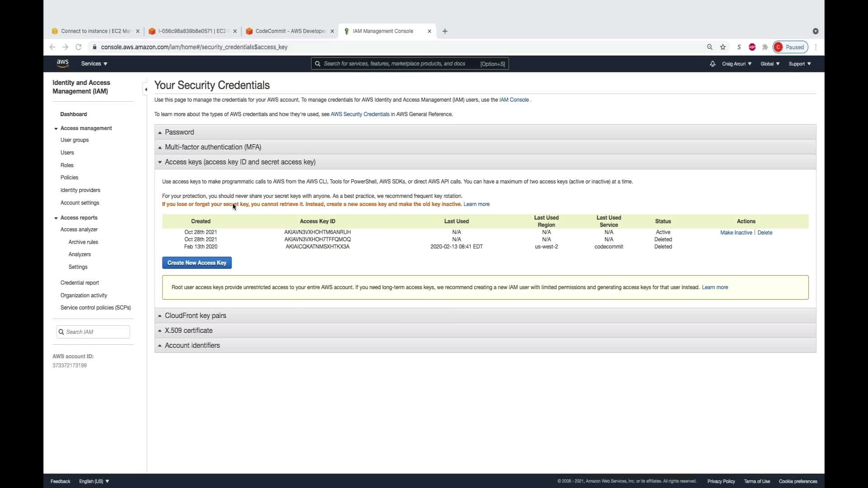Click the AWS logo home icon
This screenshot has height=488, width=868.
coord(62,63)
